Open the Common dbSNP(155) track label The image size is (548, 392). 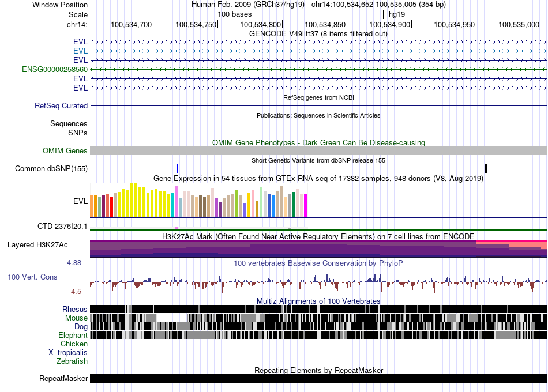(x=51, y=168)
